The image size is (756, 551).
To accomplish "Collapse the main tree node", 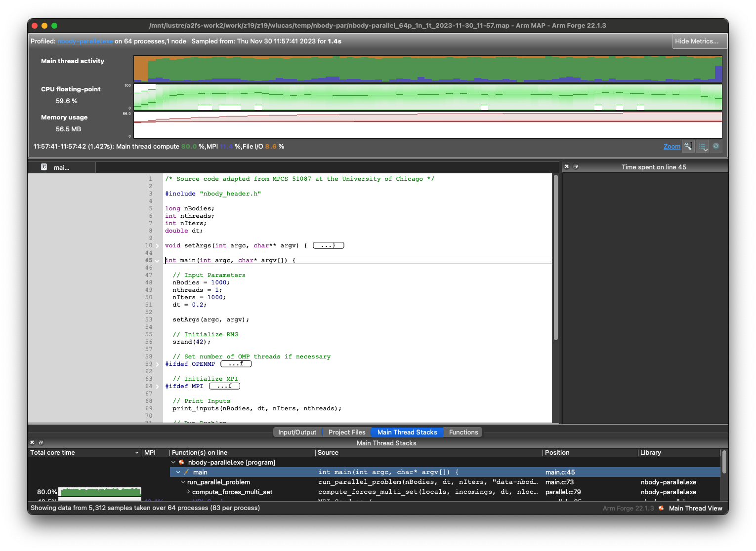I will coord(178,472).
